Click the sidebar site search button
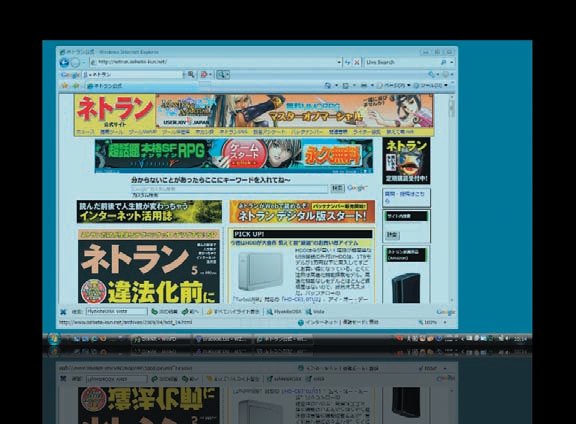The height and width of the screenshot is (424, 576). pyautogui.click(x=392, y=235)
